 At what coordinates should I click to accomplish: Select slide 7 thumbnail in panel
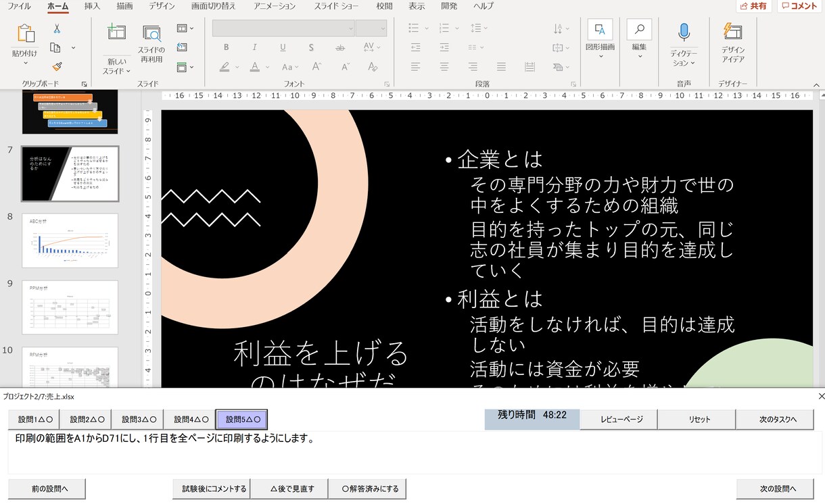pos(70,174)
